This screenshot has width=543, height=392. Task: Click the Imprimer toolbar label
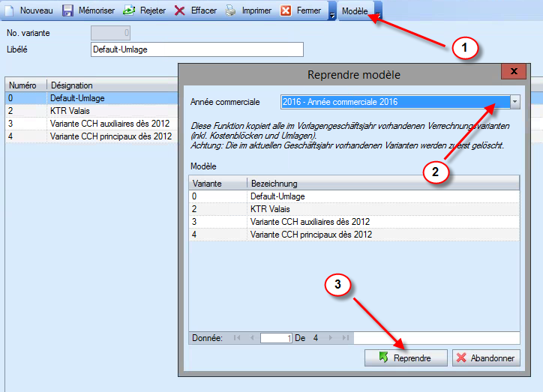(256, 10)
